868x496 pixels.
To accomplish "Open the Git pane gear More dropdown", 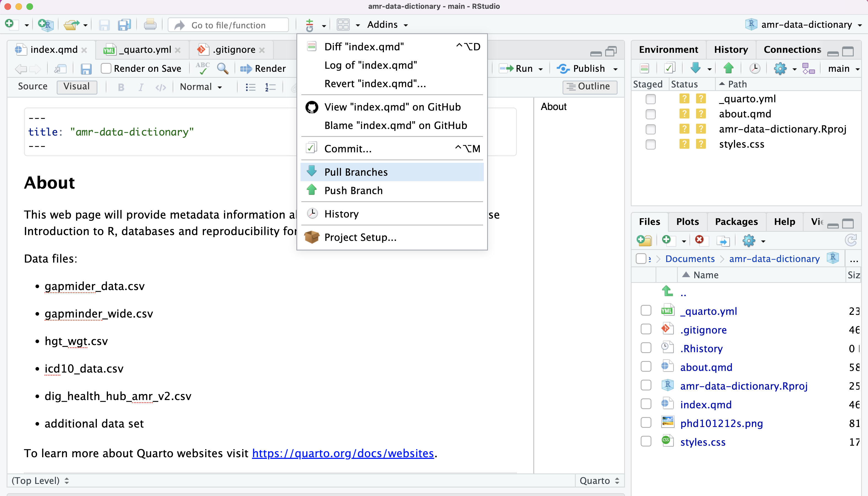I will [784, 68].
